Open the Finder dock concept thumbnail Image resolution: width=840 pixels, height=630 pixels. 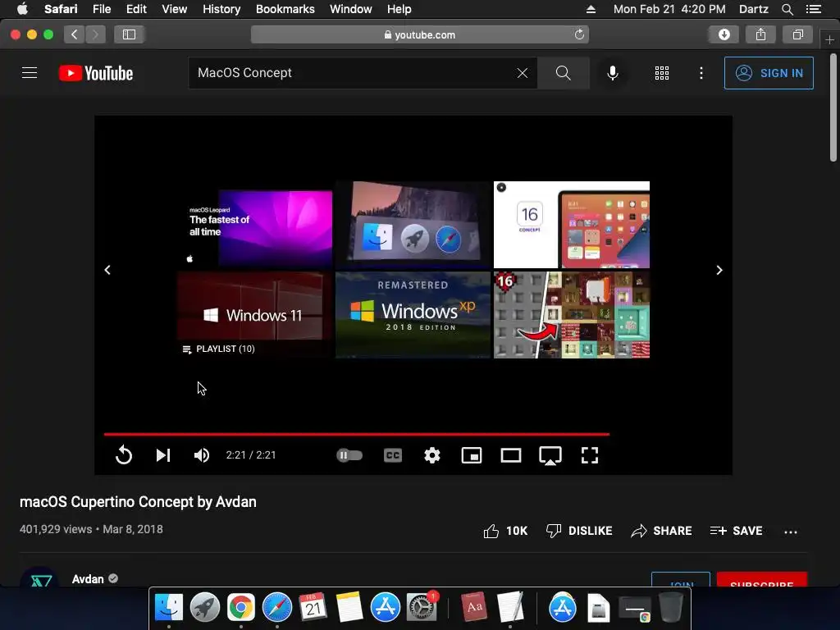point(413,225)
